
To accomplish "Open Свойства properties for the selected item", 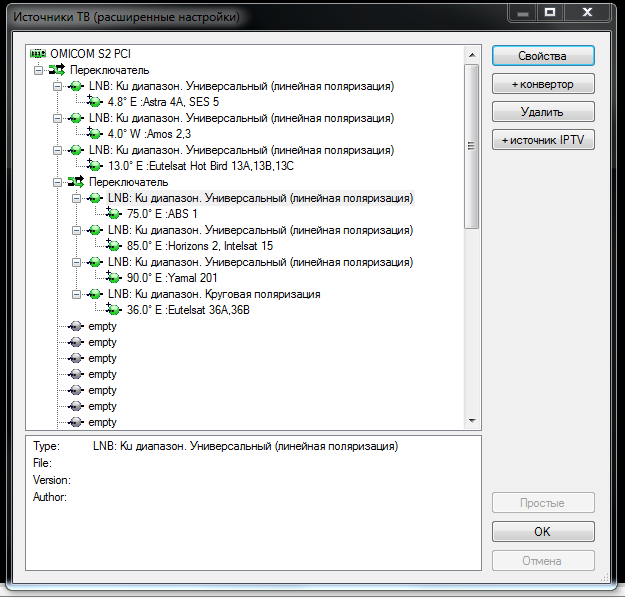I will (543, 56).
